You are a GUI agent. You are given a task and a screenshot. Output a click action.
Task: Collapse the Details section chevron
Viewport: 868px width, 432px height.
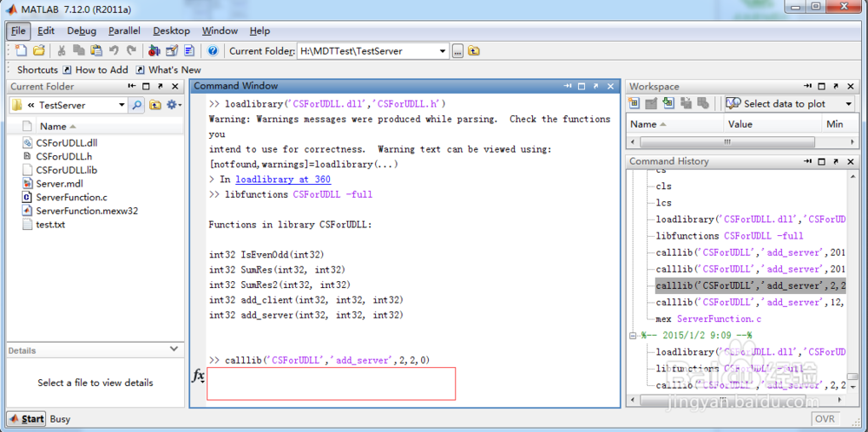coord(174,350)
